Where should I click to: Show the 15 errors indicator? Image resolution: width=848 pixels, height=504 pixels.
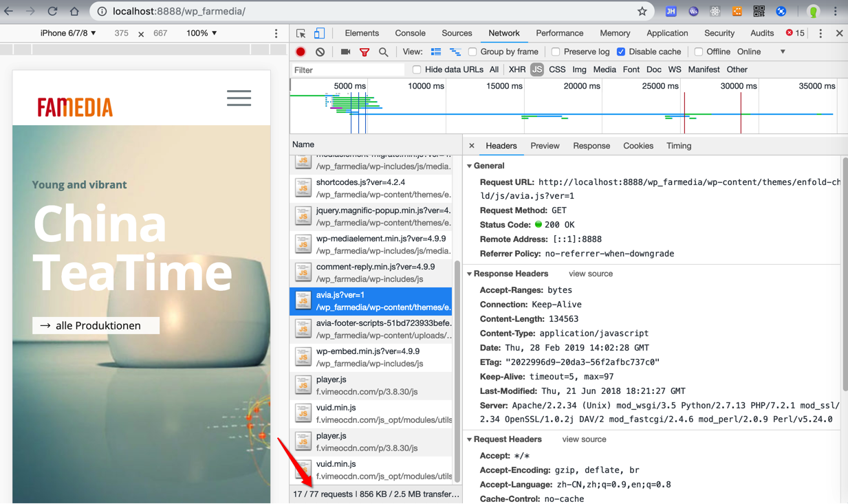click(x=795, y=33)
